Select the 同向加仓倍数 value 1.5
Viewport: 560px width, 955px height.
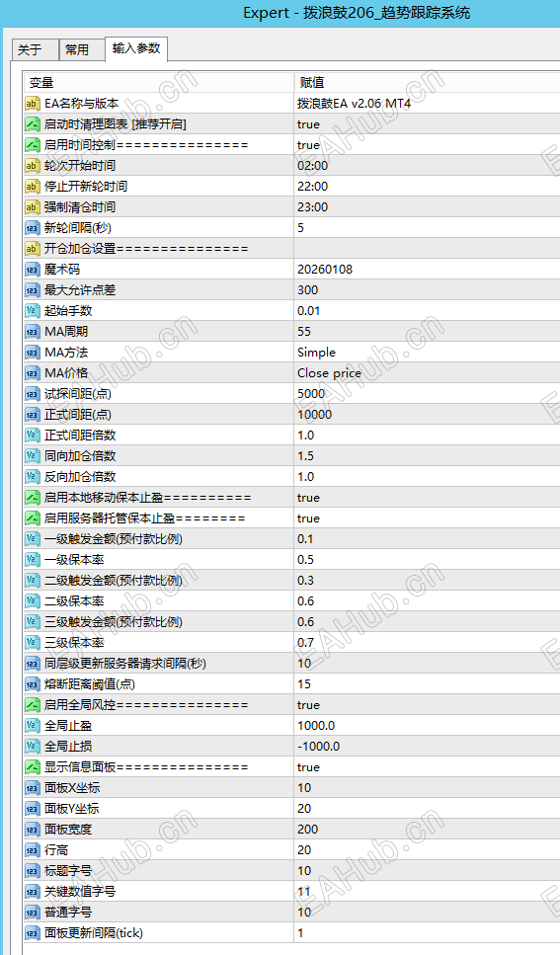(x=305, y=456)
